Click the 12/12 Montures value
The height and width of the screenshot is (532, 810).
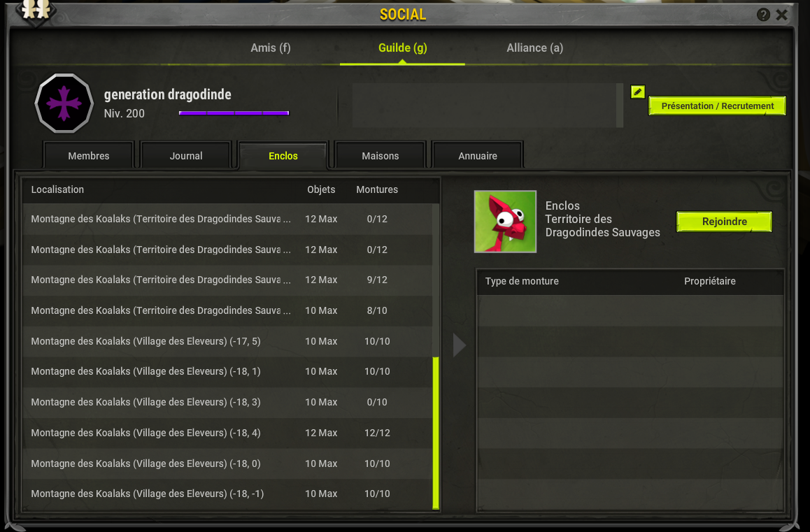click(377, 433)
